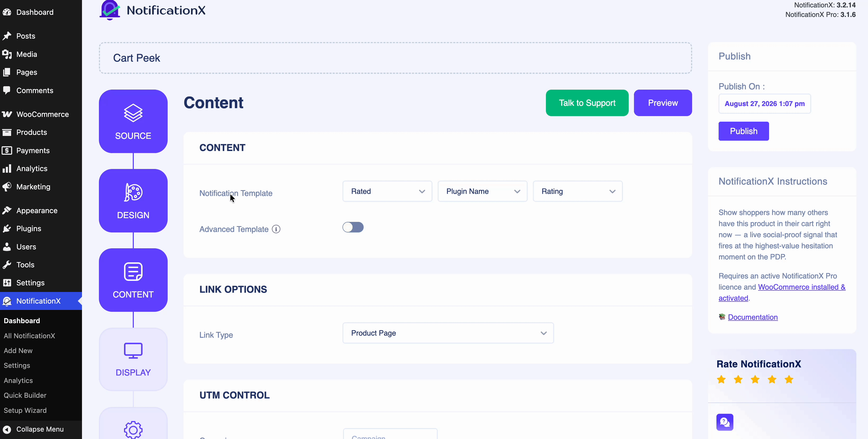Click the Dashboard gauge icon in the sidebar

(x=7, y=12)
